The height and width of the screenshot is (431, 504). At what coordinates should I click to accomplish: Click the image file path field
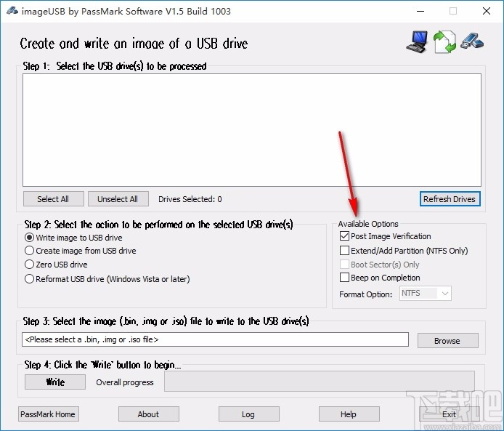(216, 339)
